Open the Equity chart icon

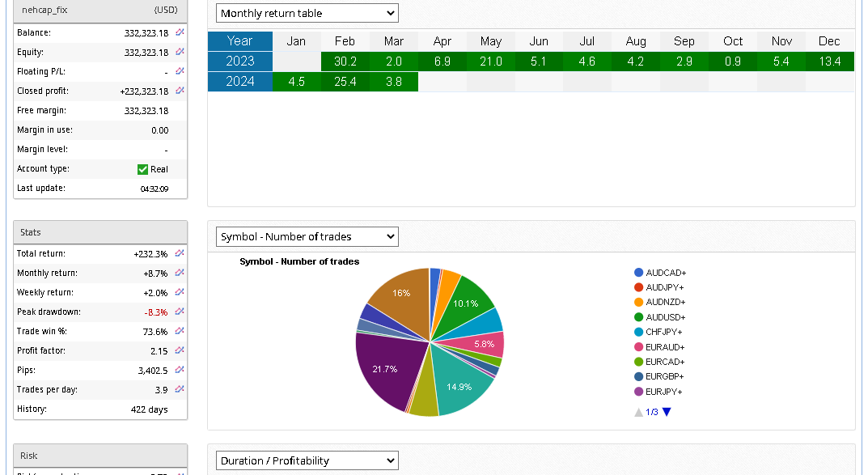pyautogui.click(x=180, y=52)
